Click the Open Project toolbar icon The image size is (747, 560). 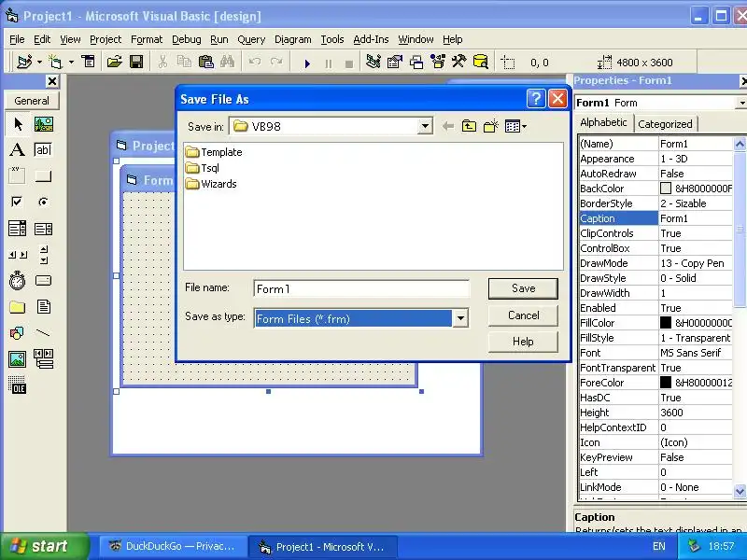click(x=114, y=62)
